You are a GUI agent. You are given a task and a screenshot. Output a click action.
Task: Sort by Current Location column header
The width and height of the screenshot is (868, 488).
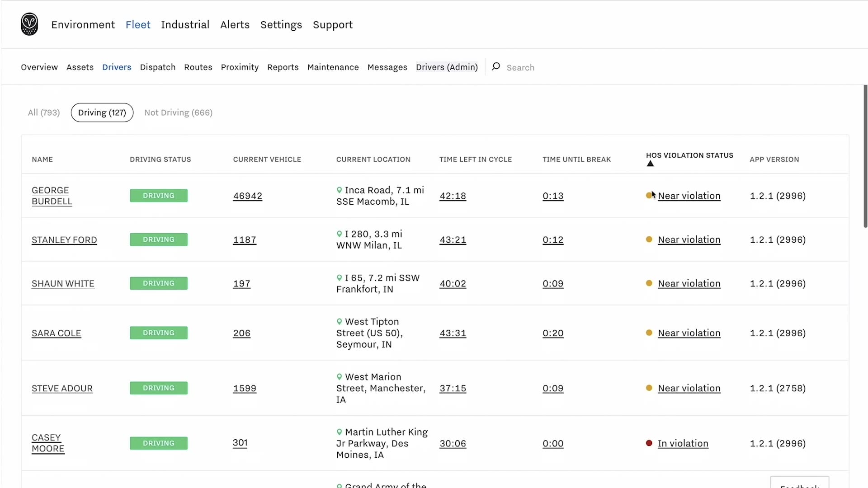pyautogui.click(x=373, y=159)
